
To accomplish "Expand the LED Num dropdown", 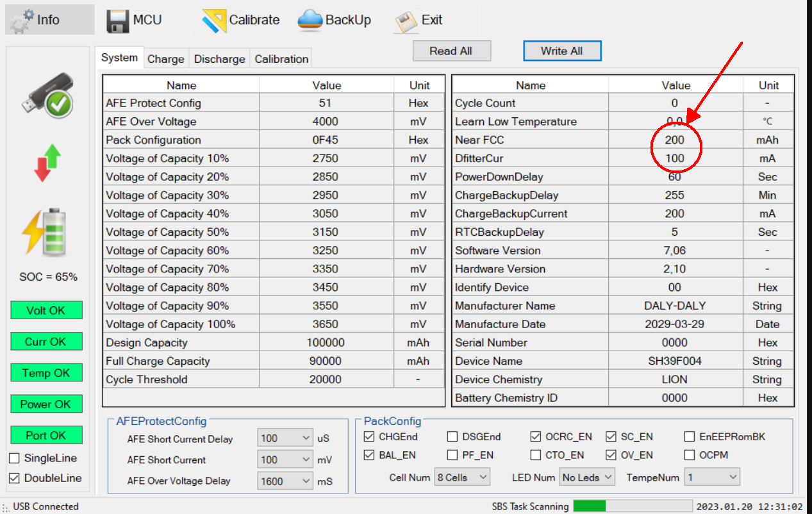I will pyautogui.click(x=587, y=477).
